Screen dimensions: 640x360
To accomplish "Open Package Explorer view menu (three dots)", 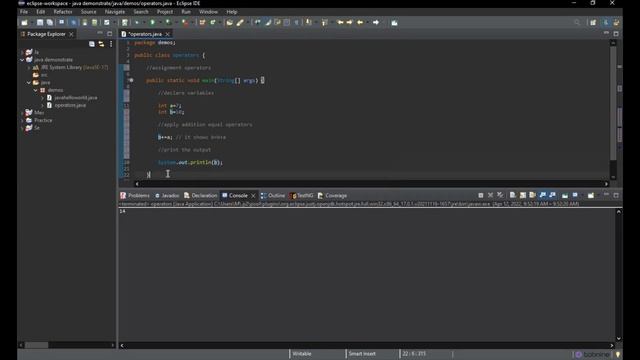I will pos(111,44).
